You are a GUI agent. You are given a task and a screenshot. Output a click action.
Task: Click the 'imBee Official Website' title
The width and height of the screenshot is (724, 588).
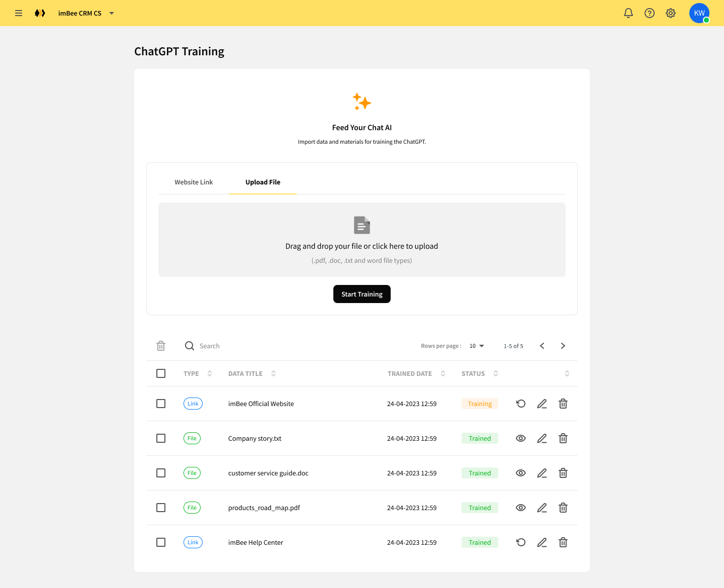261,404
